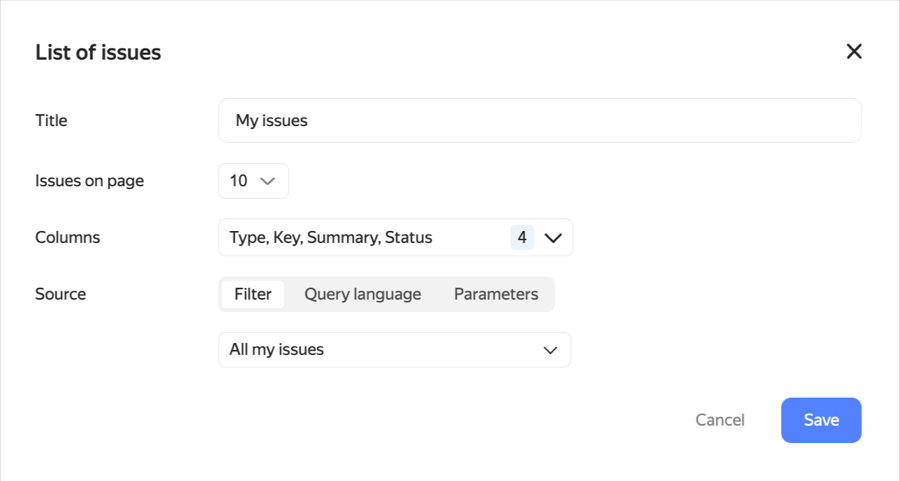Click the Columns label
The height and width of the screenshot is (481, 900).
[67, 238]
